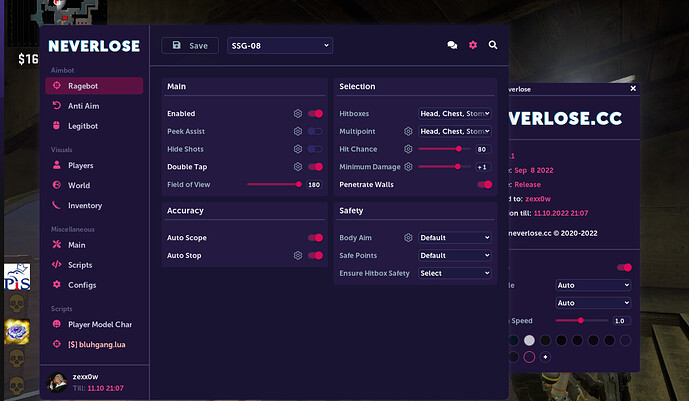Open the Scripts section
Screen dimensions: 689x401
(x=94, y=265)
